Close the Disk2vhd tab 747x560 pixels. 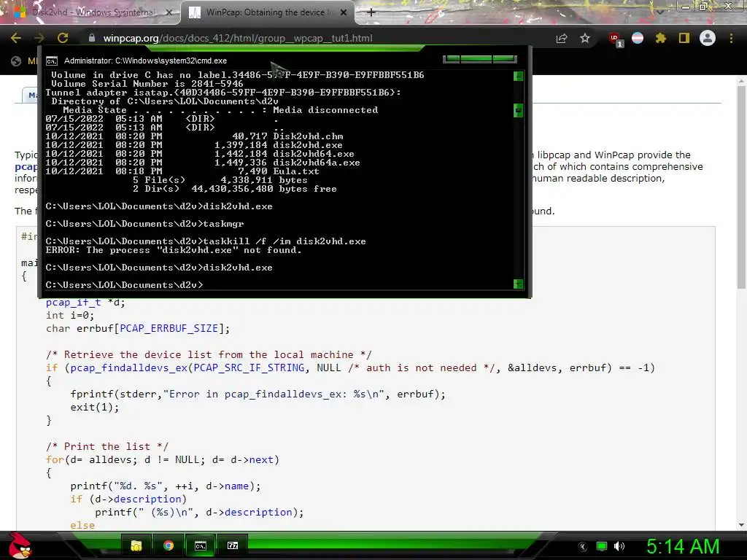pos(169,12)
